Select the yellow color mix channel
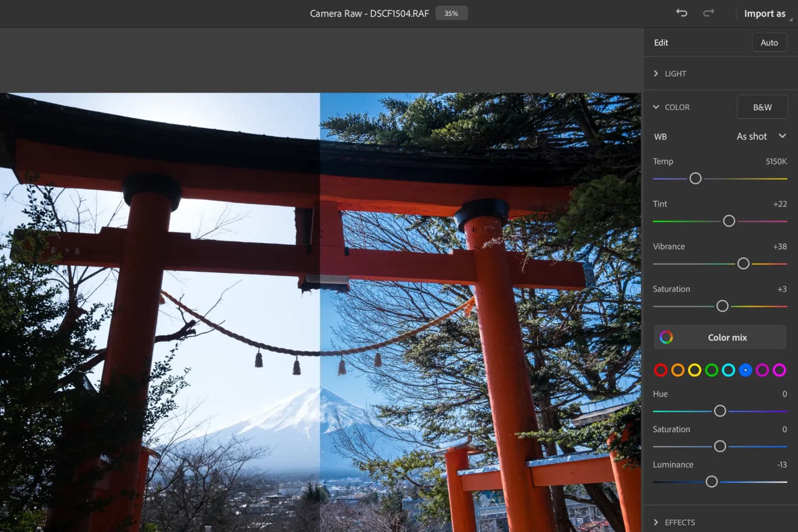This screenshot has width=798, height=532. tap(695, 370)
